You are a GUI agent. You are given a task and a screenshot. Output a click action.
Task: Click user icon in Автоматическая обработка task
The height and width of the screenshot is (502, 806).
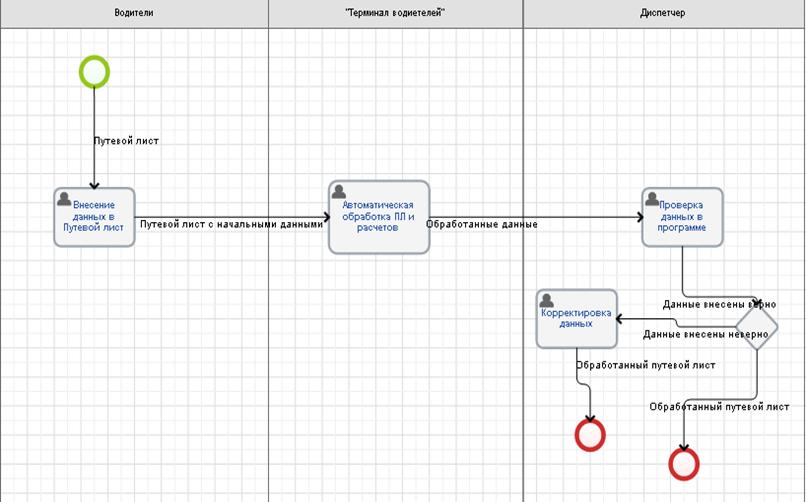pyautogui.click(x=339, y=192)
